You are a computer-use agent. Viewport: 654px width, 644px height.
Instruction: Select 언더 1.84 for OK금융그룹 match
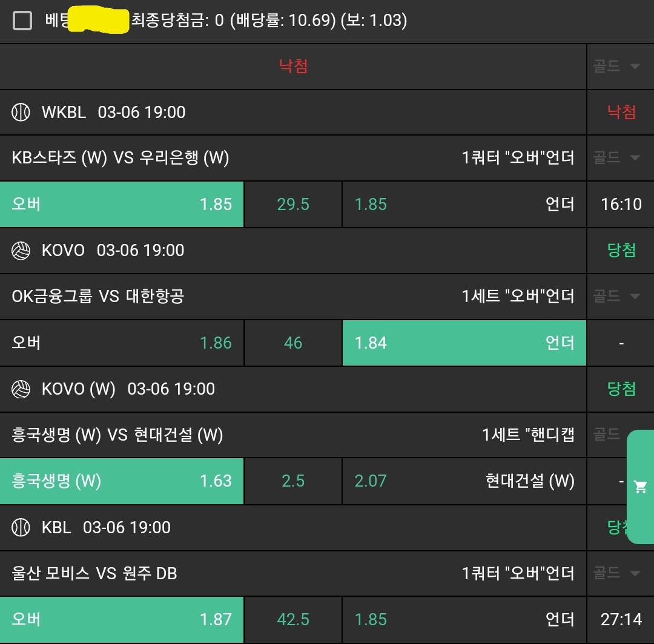coord(464,343)
